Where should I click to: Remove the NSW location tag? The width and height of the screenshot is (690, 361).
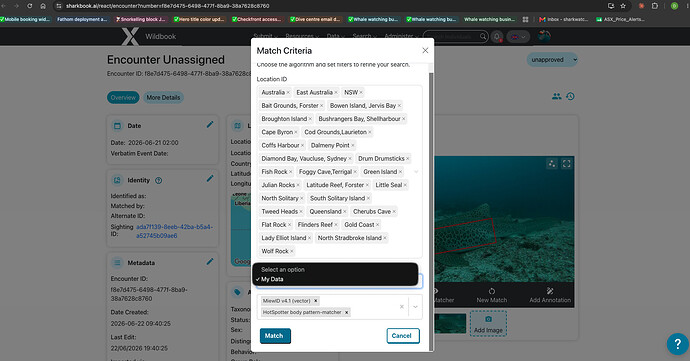(361, 92)
